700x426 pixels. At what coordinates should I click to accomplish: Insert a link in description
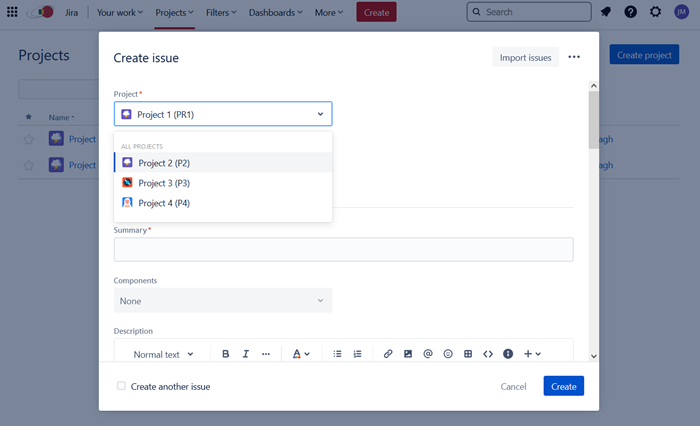[388, 354]
